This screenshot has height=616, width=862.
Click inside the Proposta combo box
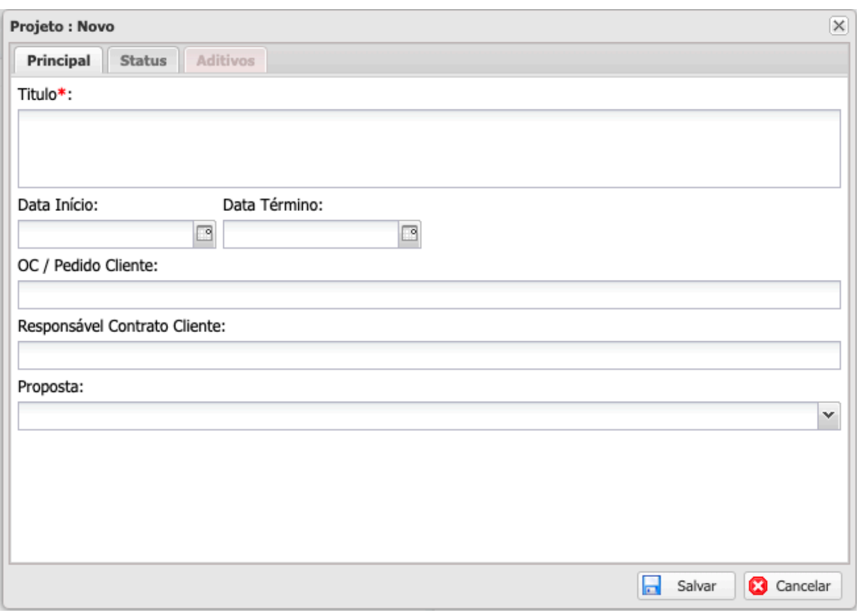click(417, 415)
